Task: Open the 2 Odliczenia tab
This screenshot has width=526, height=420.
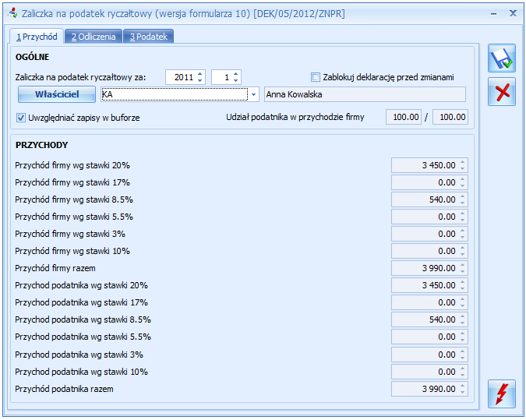Action: [x=94, y=37]
